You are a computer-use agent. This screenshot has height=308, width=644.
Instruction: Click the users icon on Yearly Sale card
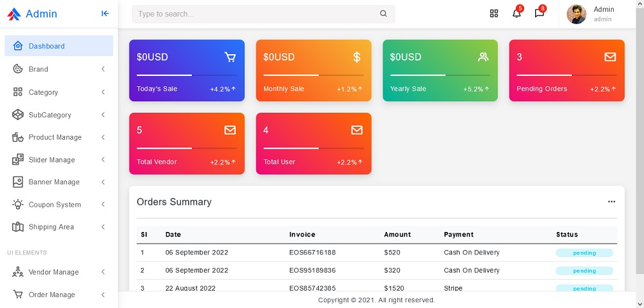(484, 57)
